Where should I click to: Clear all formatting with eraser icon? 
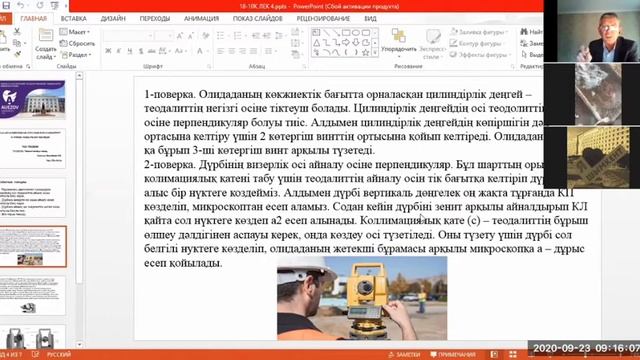tap(206, 36)
